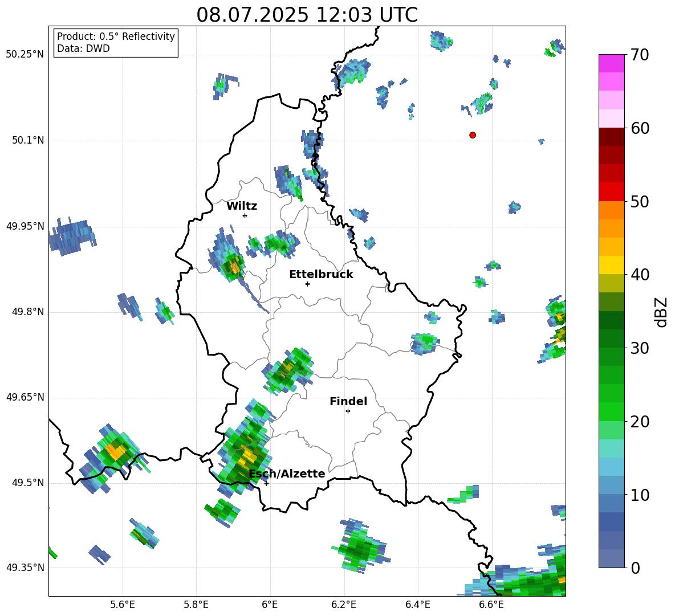The image size is (675, 616).
Task: Click the 70 value on the colorbar
Action: point(639,55)
